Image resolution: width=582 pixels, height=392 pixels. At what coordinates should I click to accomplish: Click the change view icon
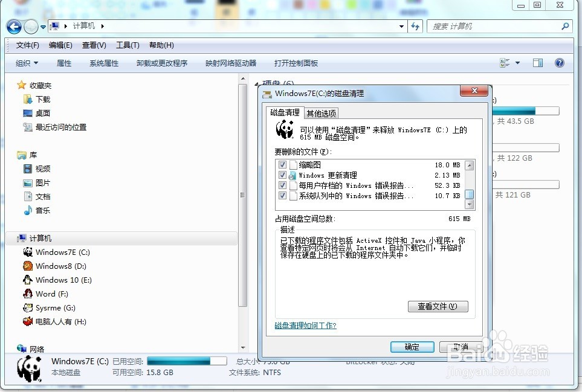pyautogui.click(x=505, y=63)
